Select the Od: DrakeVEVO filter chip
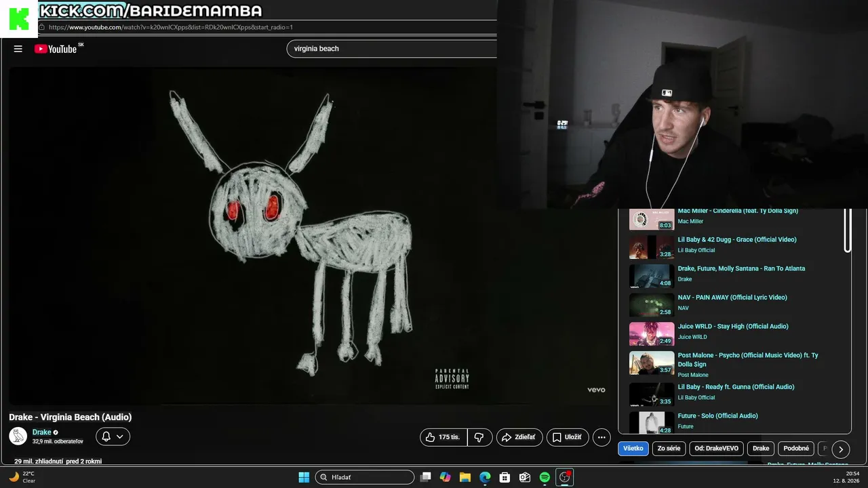Viewport: 868px width, 488px height. 716,449
